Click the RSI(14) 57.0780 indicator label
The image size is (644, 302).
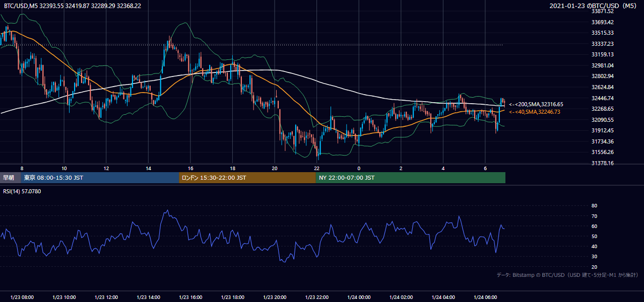point(23,192)
